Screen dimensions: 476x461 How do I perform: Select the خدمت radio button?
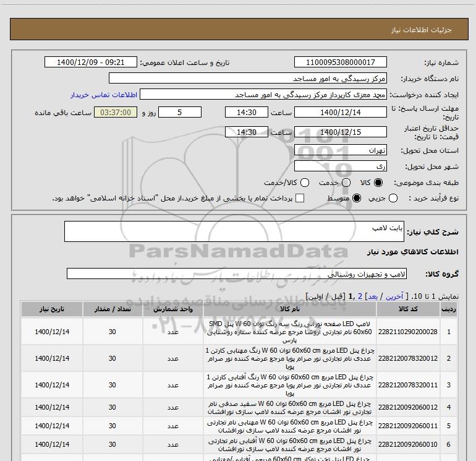pyautogui.click(x=346, y=183)
